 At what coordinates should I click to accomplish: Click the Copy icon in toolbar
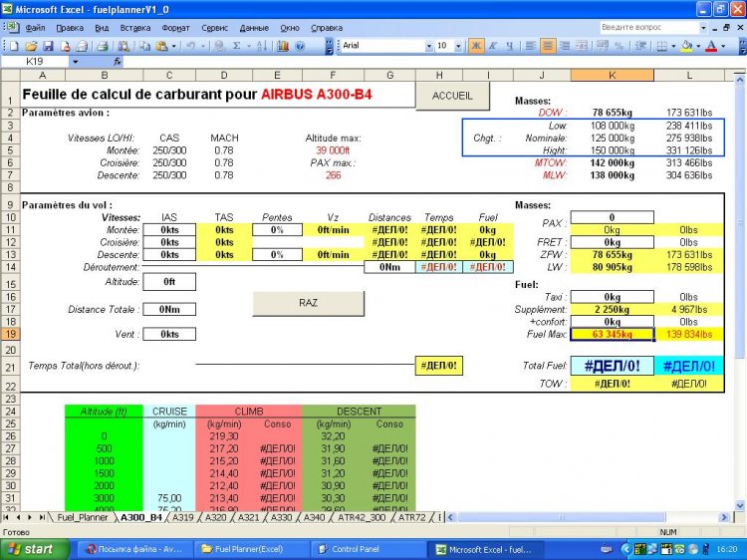click(144, 46)
